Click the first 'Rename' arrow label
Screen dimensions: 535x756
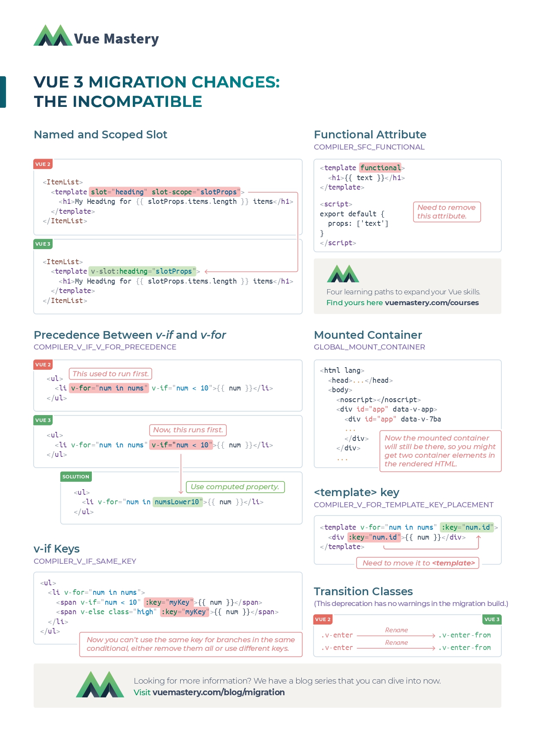pos(397,630)
